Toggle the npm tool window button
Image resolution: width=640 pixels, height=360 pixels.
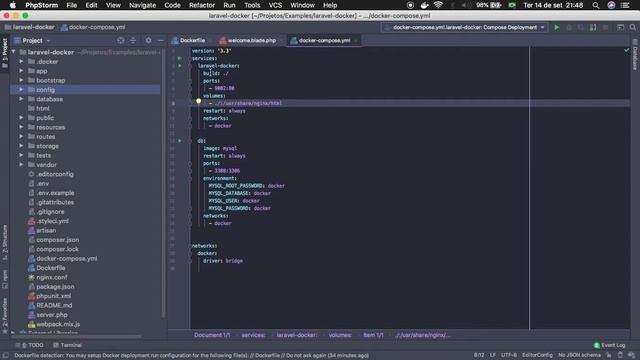5,279
